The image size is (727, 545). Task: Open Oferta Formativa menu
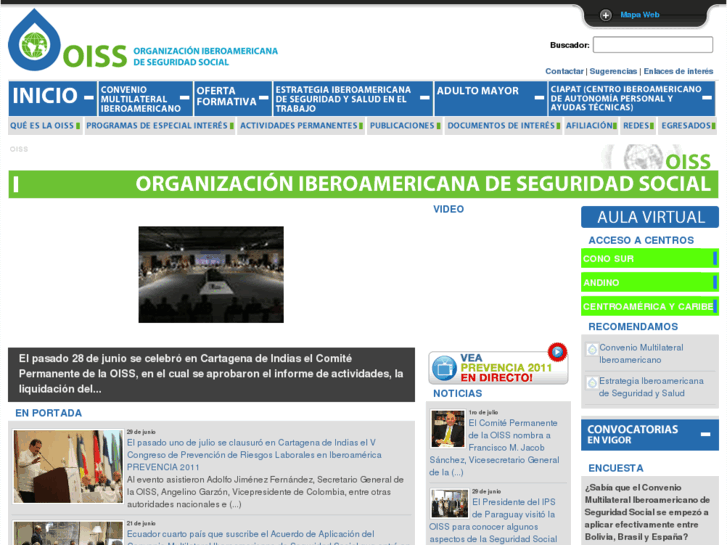point(226,96)
